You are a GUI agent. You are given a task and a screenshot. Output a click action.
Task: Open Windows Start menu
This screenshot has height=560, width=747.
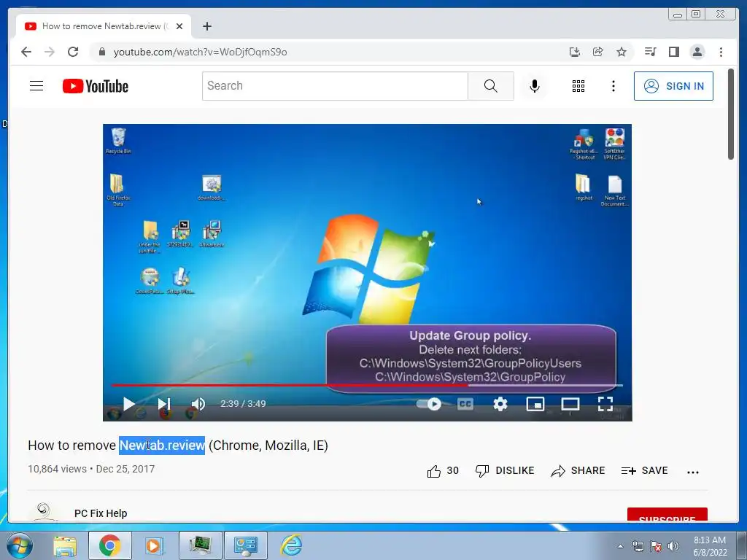[x=20, y=545]
